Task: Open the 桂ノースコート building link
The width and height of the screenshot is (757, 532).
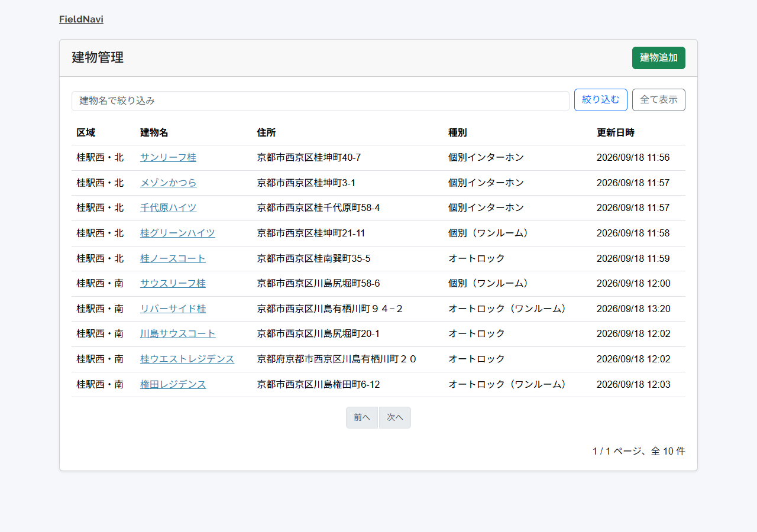Action: tap(173, 259)
